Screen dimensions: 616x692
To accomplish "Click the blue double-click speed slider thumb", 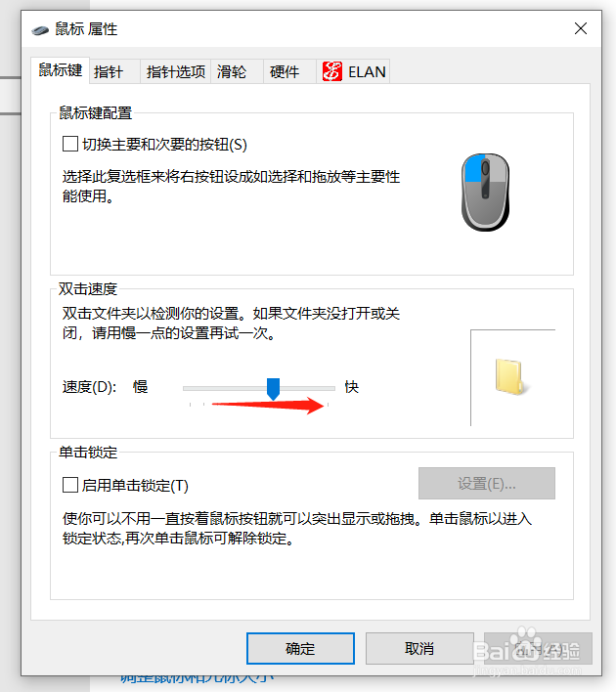I will pyautogui.click(x=274, y=389).
